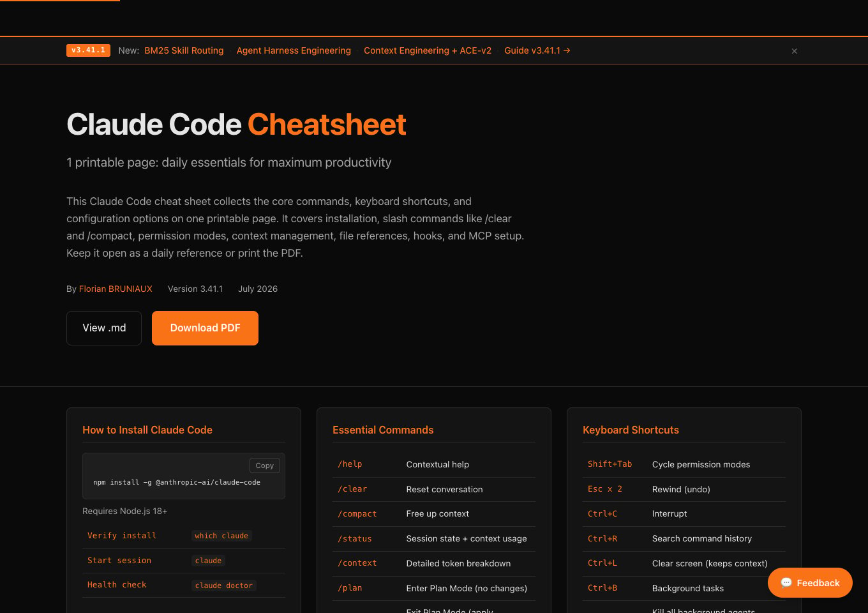This screenshot has width=868, height=613.
Task: Click the 'July 2026' date text
Action: [x=258, y=289]
